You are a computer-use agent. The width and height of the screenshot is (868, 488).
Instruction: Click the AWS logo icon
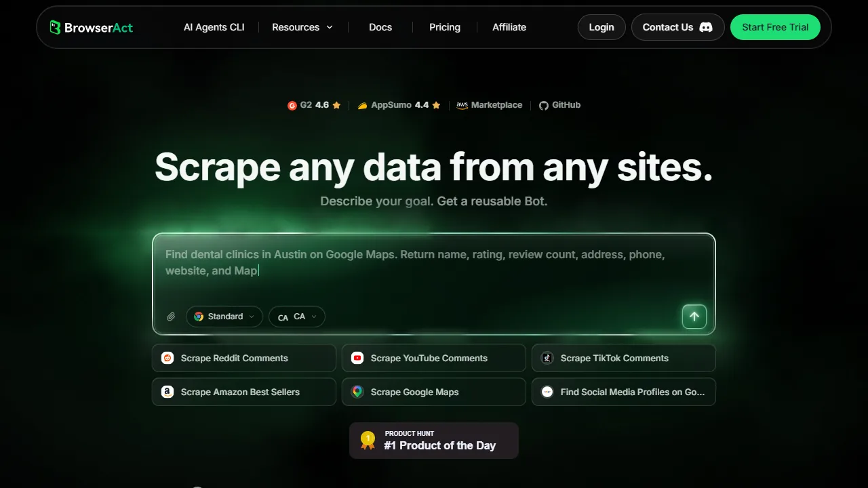(x=462, y=105)
